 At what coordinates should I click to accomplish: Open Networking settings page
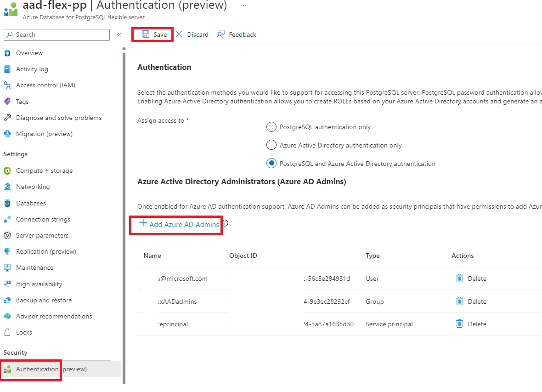pyautogui.click(x=33, y=187)
